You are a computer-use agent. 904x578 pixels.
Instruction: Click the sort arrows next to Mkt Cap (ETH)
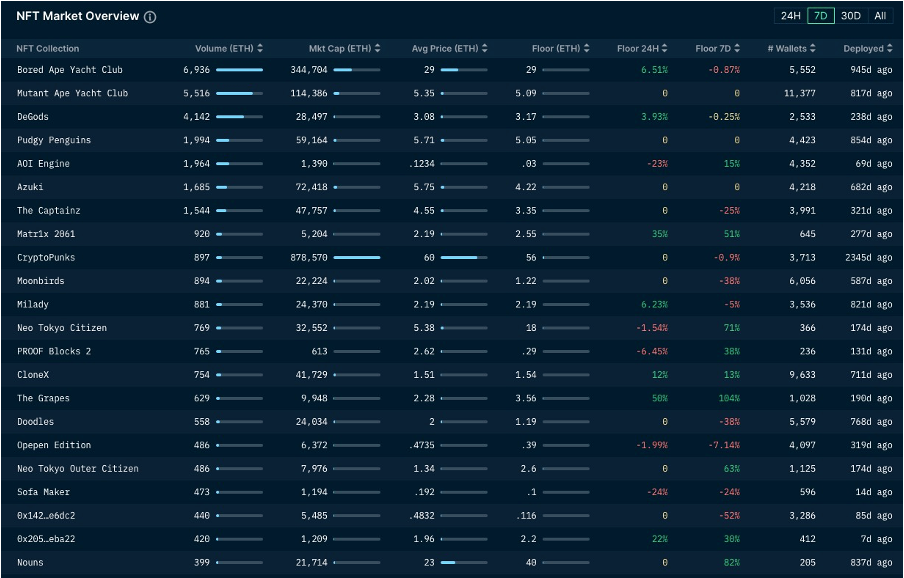pyautogui.click(x=377, y=48)
